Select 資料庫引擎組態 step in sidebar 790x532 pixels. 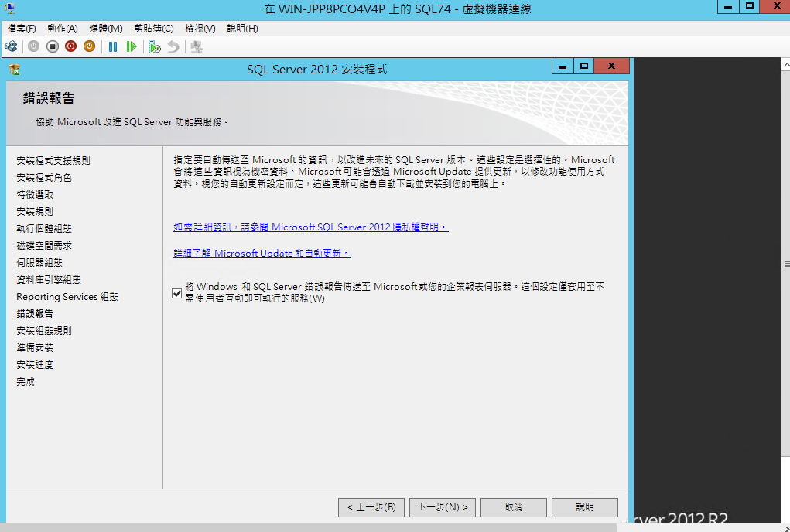click(49, 280)
